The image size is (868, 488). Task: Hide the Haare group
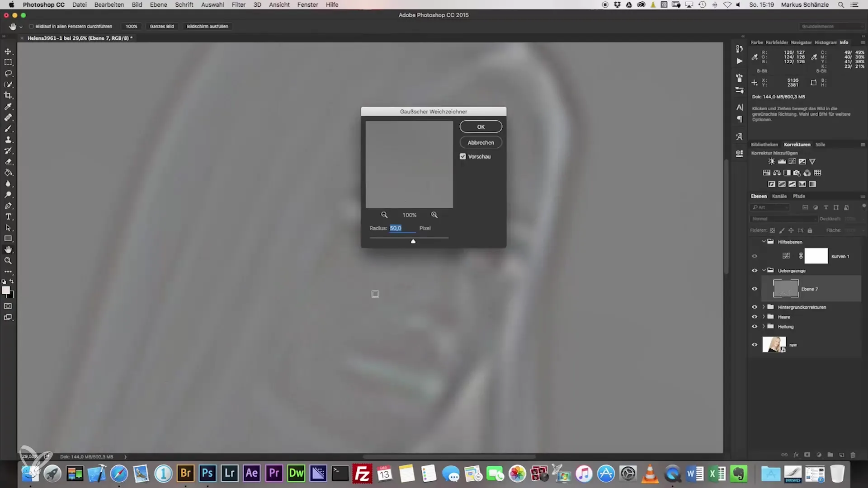pyautogui.click(x=755, y=317)
